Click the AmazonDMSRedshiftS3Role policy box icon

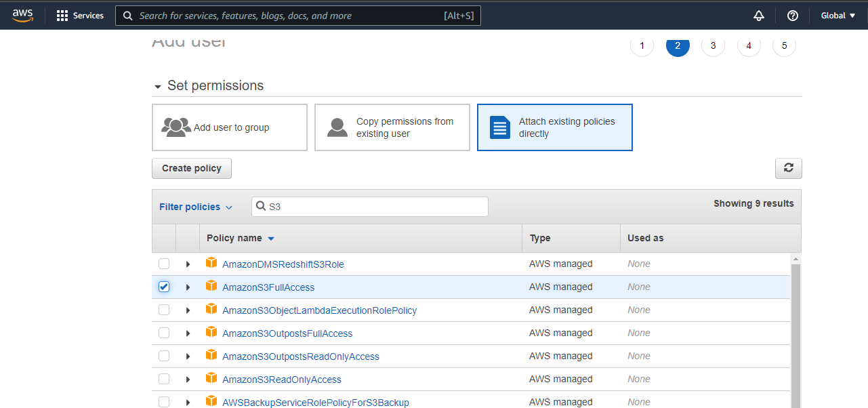click(211, 264)
